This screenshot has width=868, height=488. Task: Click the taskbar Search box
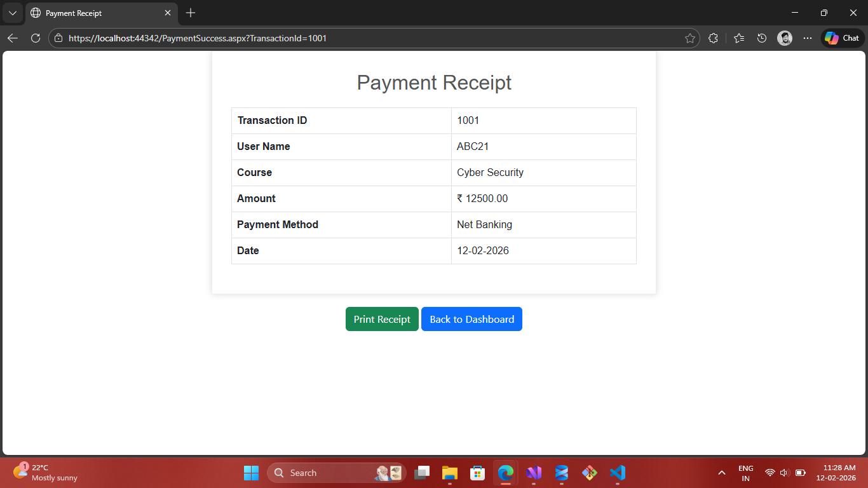click(x=324, y=473)
